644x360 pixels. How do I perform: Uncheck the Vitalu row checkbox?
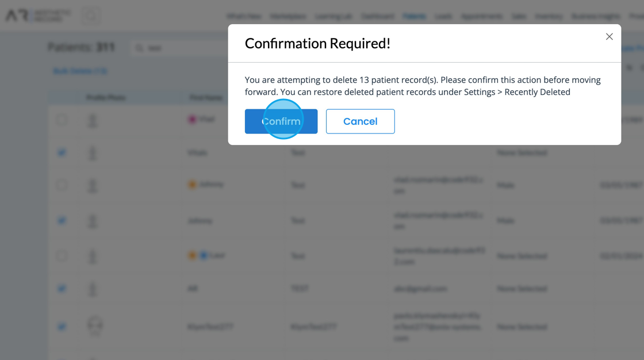[x=62, y=152]
